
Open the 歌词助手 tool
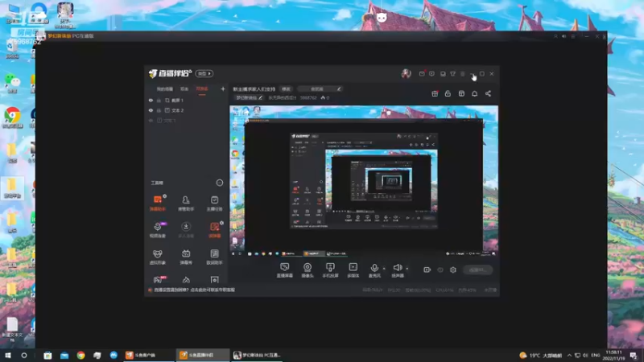tap(214, 257)
